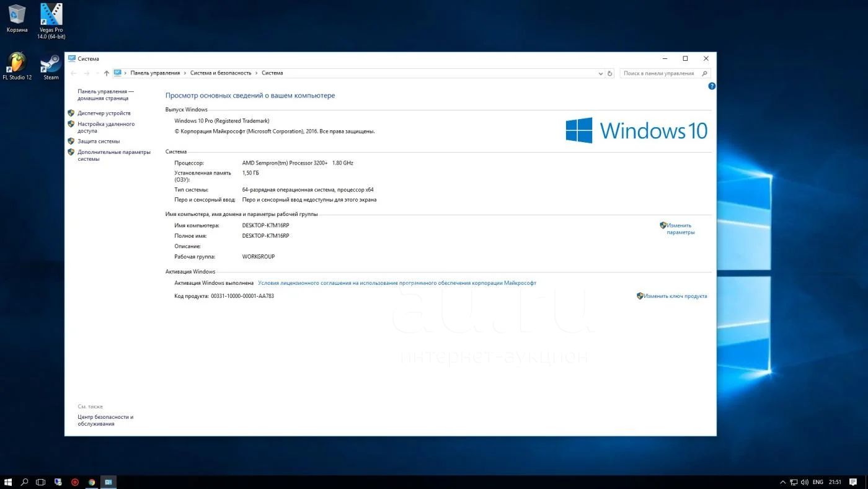The width and height of the screenshot is (868, 489).
Task: Launch Vegas Pro 14.0 desktop shortcut
Action: click(x=51, y=21)
